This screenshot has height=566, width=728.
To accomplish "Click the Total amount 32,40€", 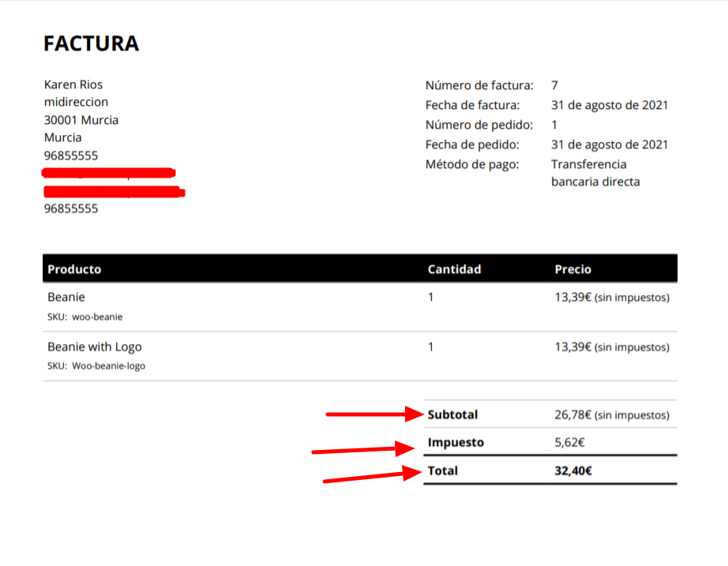I will tap(573, 470).
